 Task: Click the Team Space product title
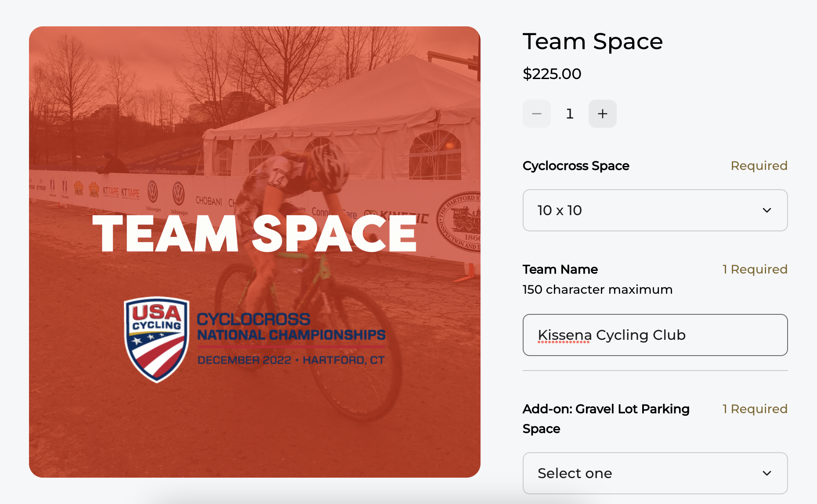click(x=593, y=42)
